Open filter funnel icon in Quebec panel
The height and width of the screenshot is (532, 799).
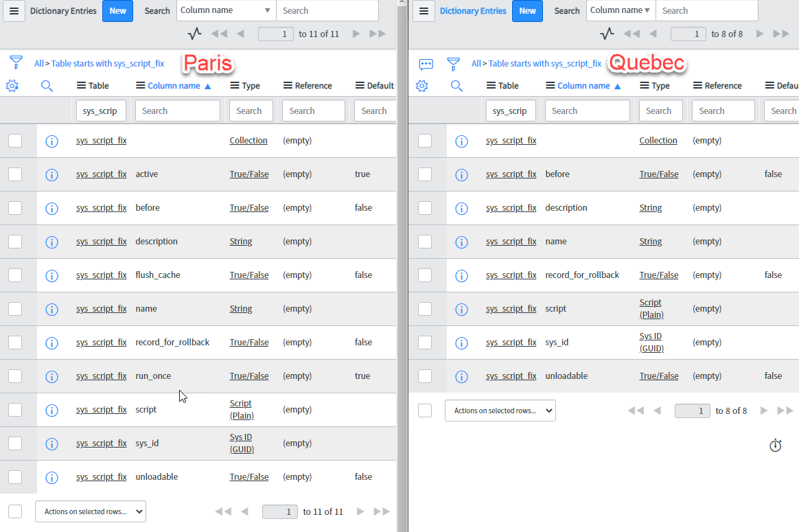click(x=453, y=64)
